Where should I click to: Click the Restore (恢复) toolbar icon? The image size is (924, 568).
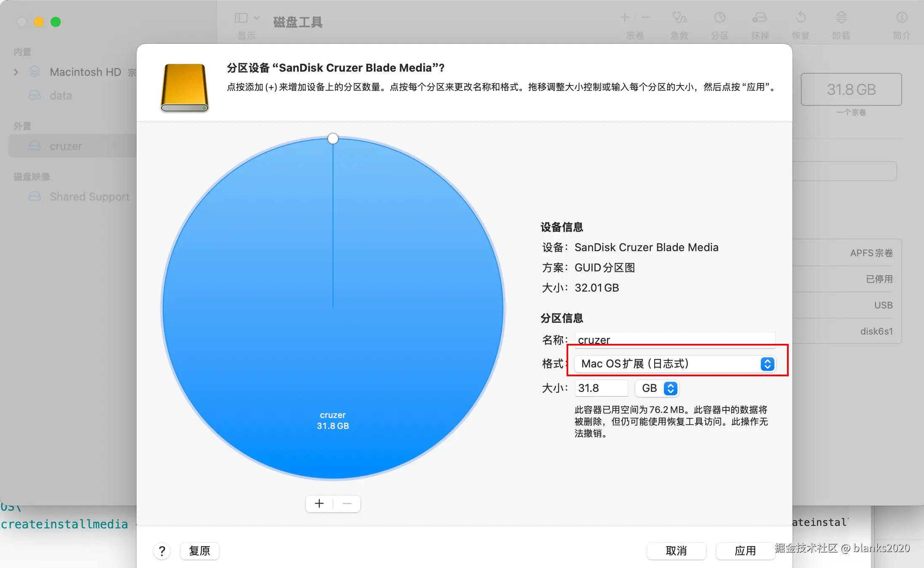tap(800, 18)
